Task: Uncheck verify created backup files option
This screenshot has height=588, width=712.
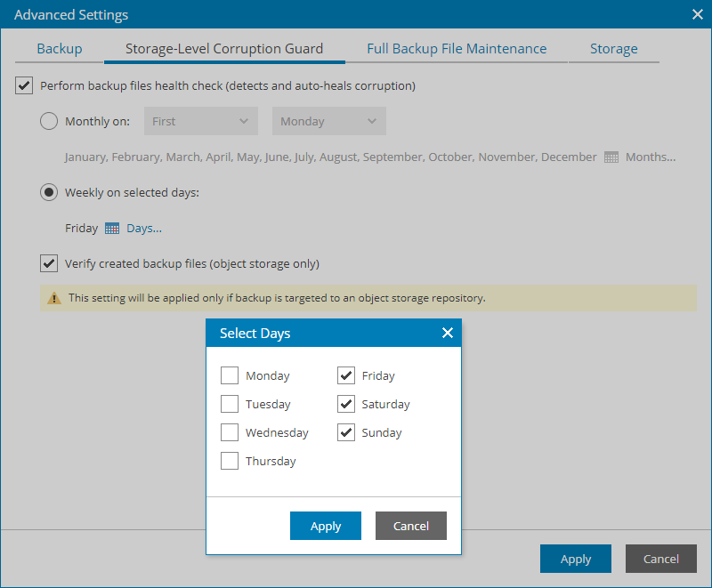Action: click(x=49, y=263)
